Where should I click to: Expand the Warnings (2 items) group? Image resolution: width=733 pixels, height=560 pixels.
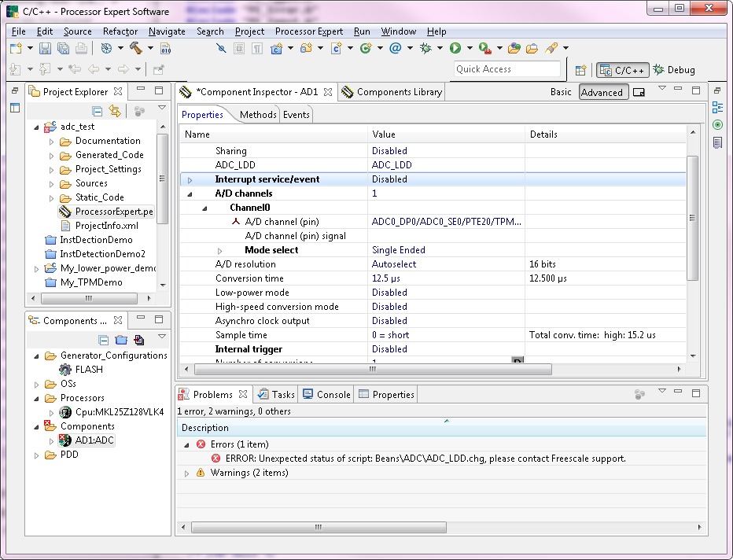[186, 473]
